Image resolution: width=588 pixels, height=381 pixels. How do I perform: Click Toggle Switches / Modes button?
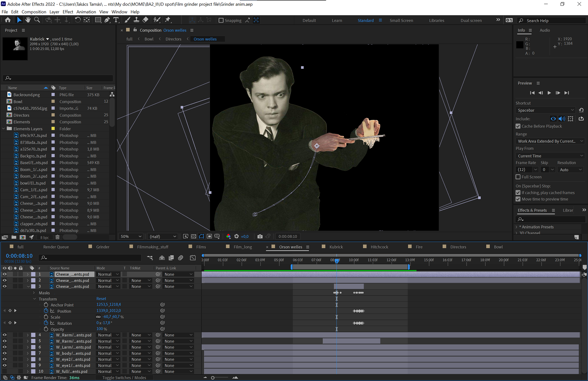click(124, 378)
